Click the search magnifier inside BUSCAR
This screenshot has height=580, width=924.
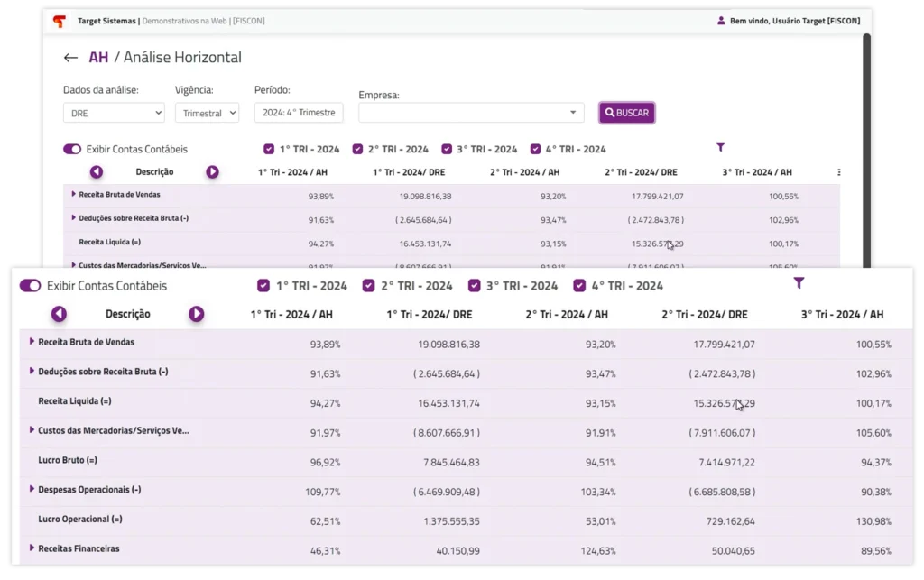pyautogui.click(x=608, y=112)
